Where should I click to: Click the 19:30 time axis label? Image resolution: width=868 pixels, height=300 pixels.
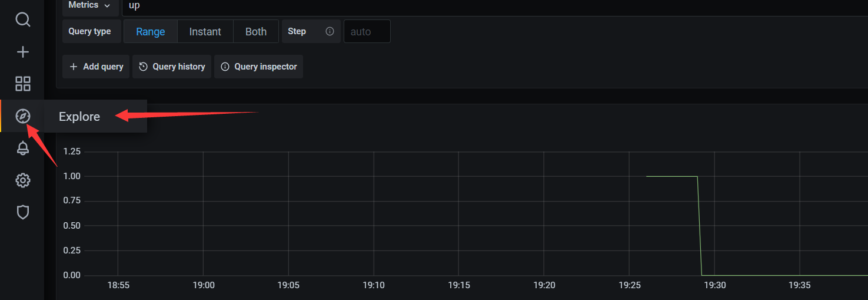(x=714, y=285)
